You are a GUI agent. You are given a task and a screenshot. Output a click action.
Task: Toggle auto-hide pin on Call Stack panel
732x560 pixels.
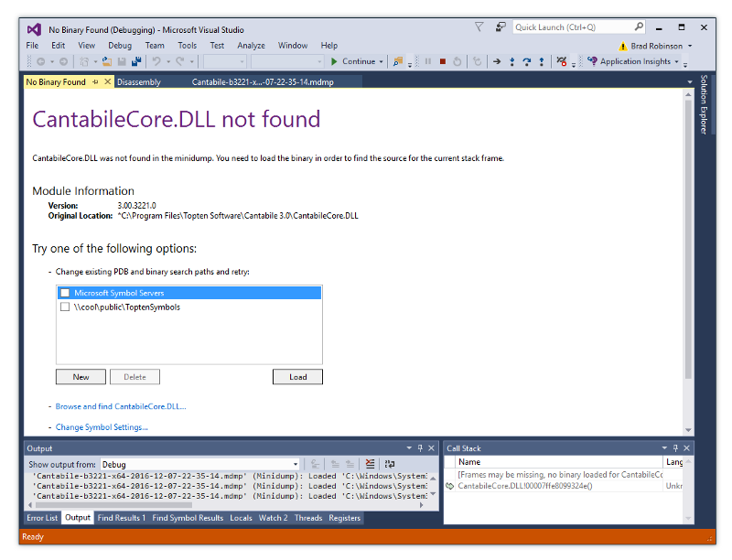click(675, 448)
